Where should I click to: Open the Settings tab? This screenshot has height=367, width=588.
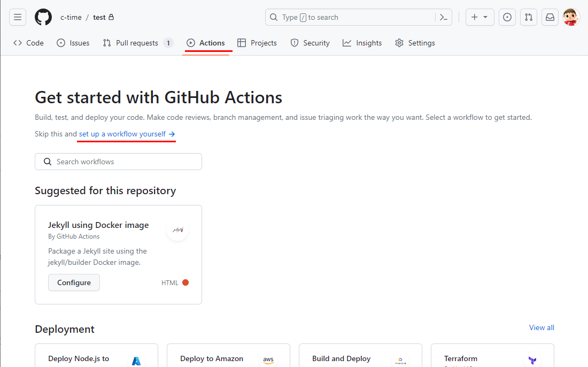point(415,43)
